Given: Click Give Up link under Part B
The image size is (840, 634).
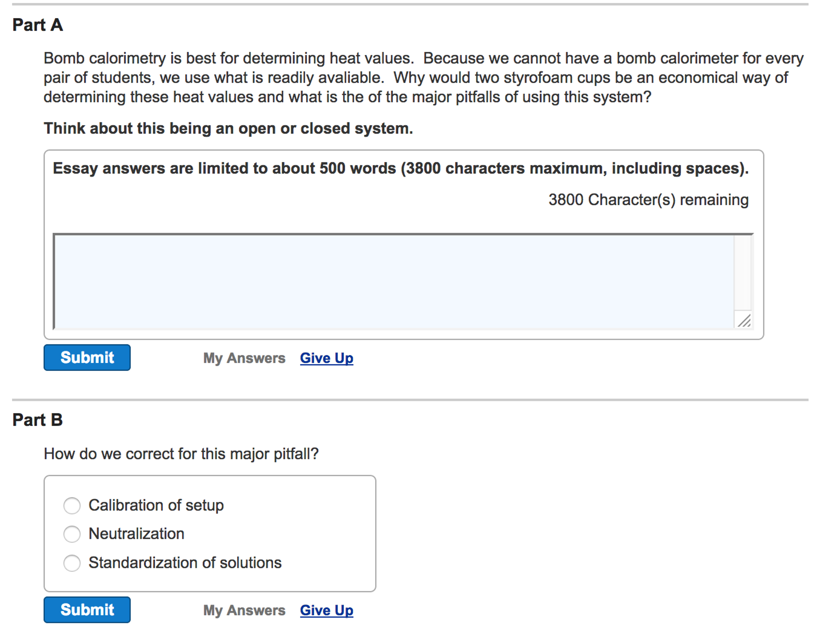Looking at the screenshot, I should [326, 610].
